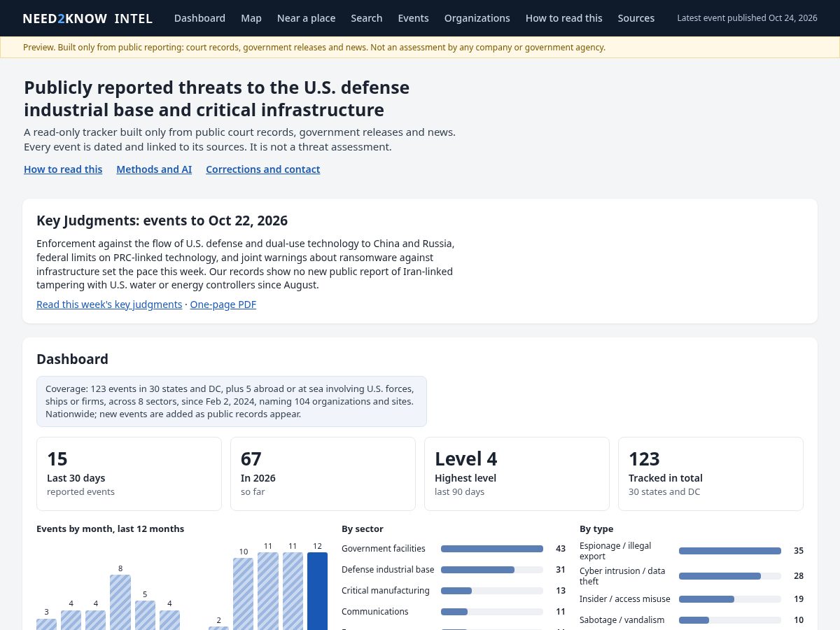Open How to read this in top navigation

point(564,18)
